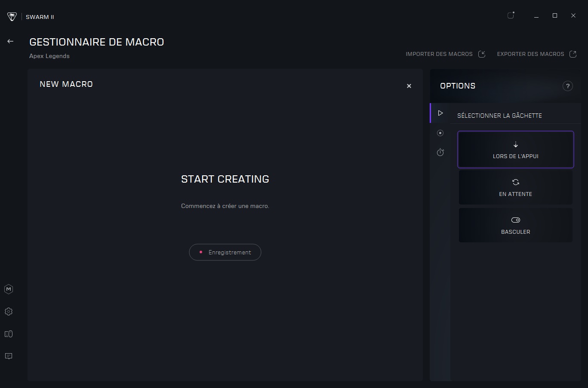
Task: Click the Turtle Beach logo icon
Action: [12, 17]
